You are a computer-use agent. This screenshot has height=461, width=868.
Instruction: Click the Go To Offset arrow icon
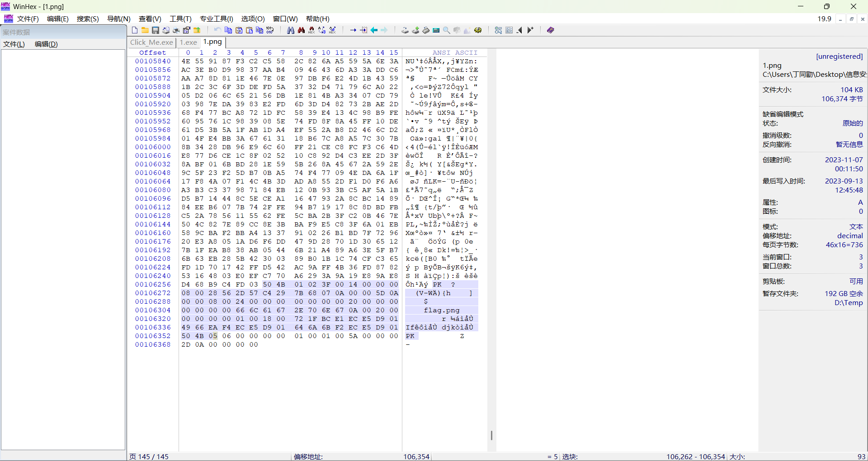coord(353,30)
